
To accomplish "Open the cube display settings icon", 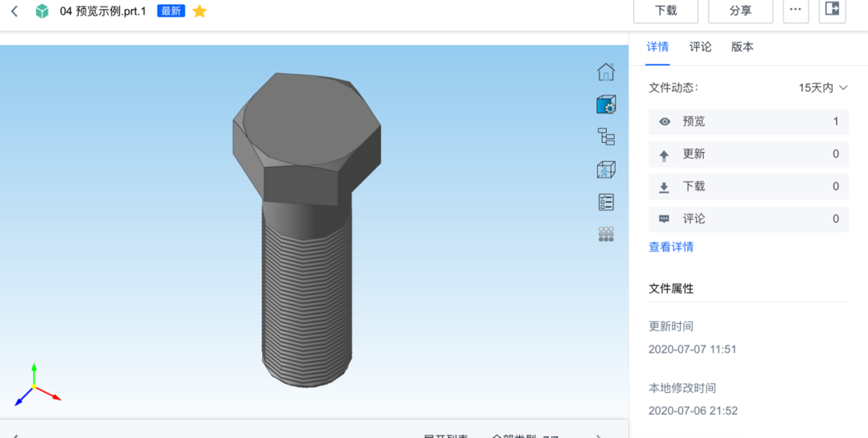I will [606, 104].
